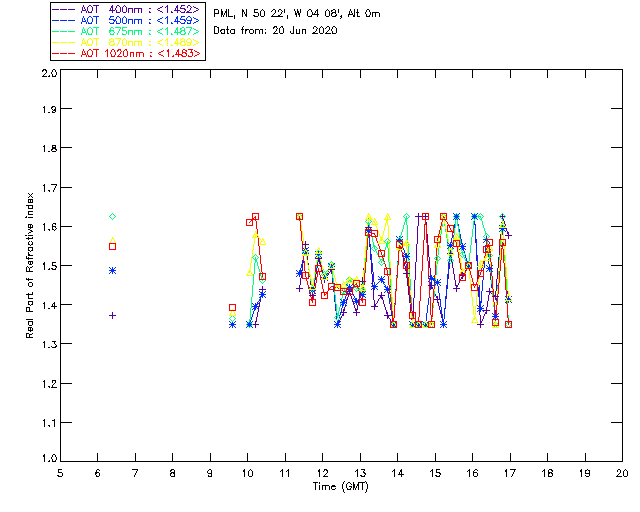Click the 'Data from: 20 Jun 2020' text

(x=275, y=31)
